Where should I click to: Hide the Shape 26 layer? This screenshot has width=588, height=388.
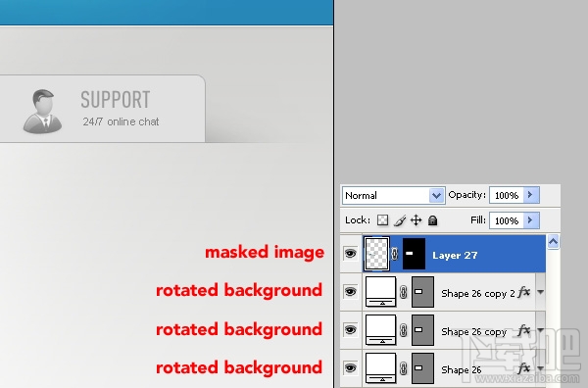350,368
